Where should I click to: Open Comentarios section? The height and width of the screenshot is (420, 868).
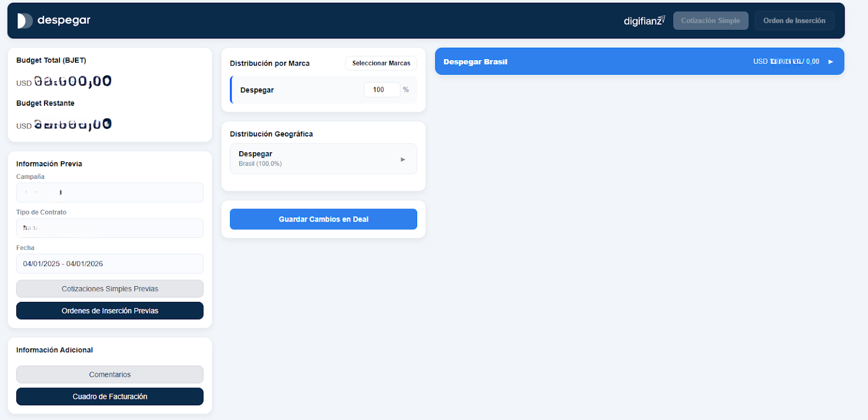click(110, 374)
